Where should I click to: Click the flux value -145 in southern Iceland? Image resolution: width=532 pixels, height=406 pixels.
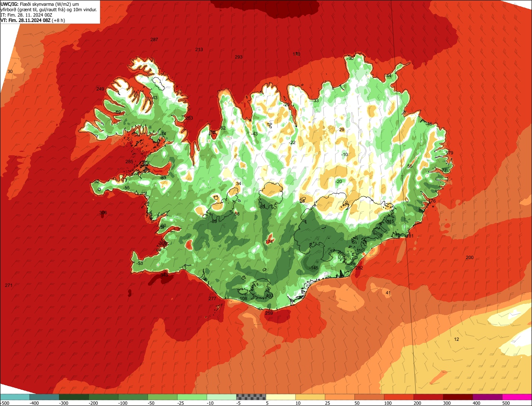click(x=314, y=268)
